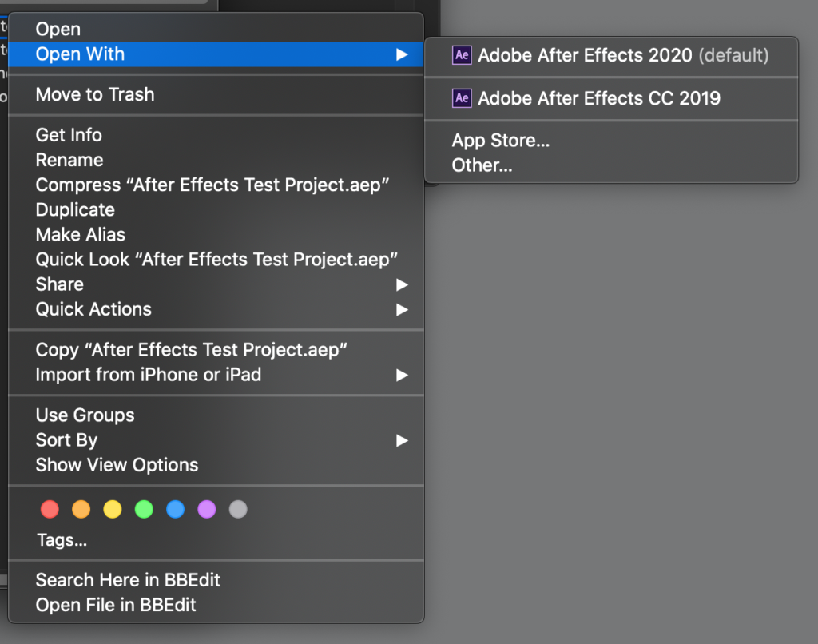Expand Import from iPhone or iPad arrow
Screen dimensions: 818x644
click(402, 375)
